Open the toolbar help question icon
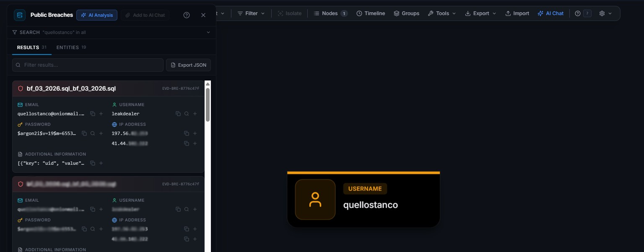The width and height of the screenshot is (644, 252). 578,13
